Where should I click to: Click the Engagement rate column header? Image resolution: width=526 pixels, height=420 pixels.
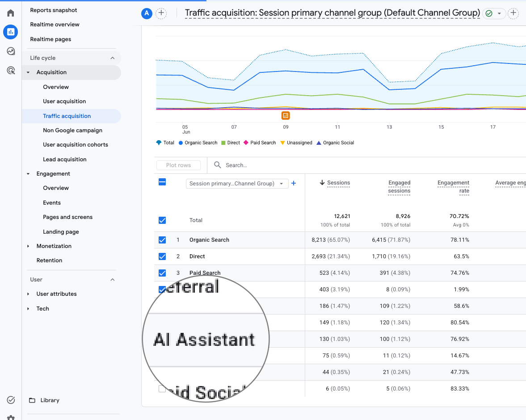point(453,186)
